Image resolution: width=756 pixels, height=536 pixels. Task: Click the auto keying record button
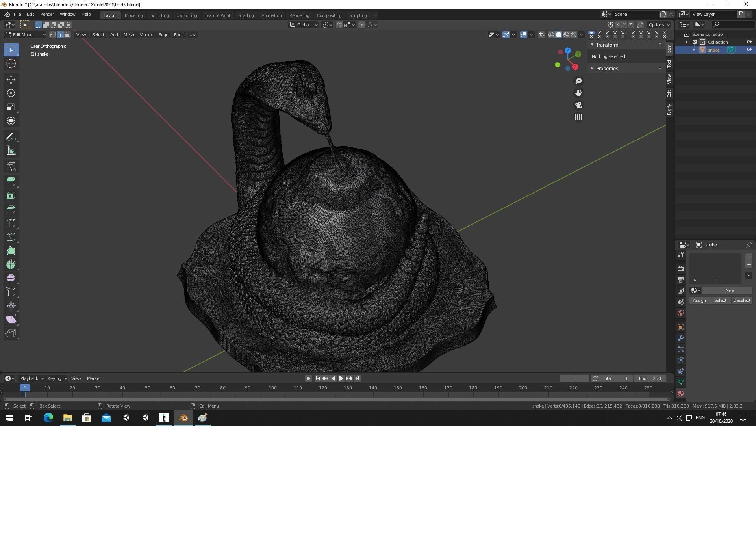tap(308, 378)
